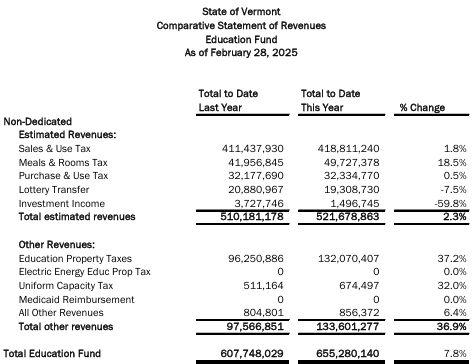This screenshot has height=364, width=476.
Task: Click the 'Estimated Revenues:' subheading
Action: (x=67, y=135)
